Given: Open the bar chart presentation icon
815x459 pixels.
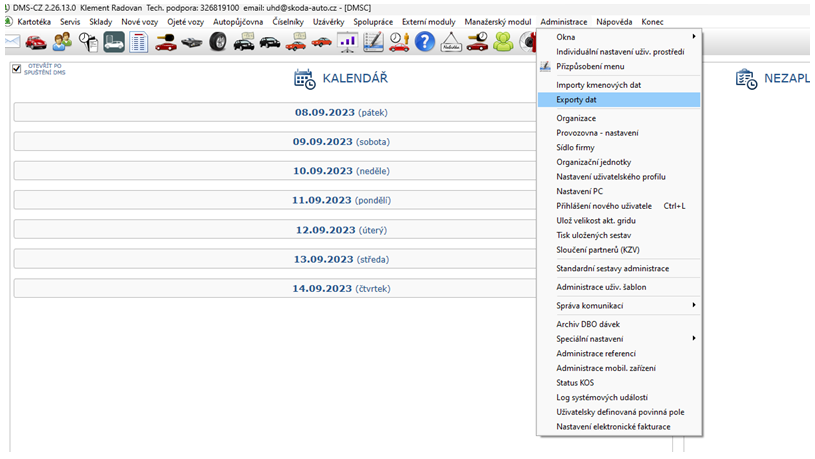Looking at the screenshot, I should 347,42.
